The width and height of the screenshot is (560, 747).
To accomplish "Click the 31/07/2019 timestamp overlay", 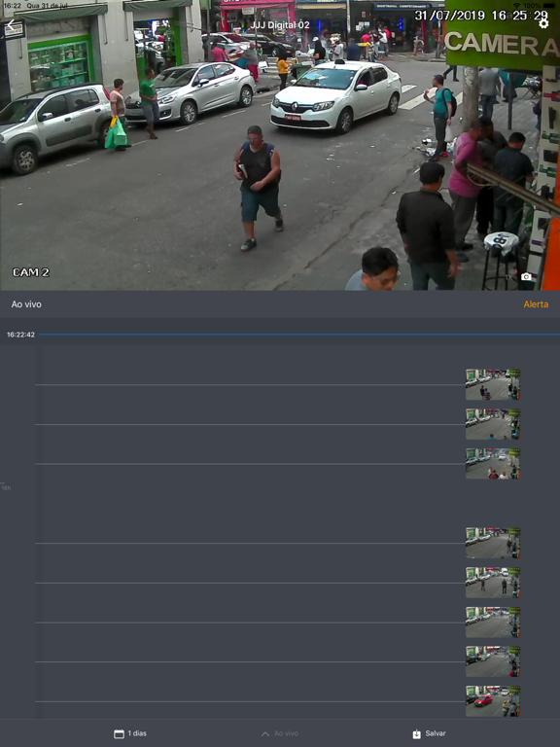I will (x=481, y=16).
